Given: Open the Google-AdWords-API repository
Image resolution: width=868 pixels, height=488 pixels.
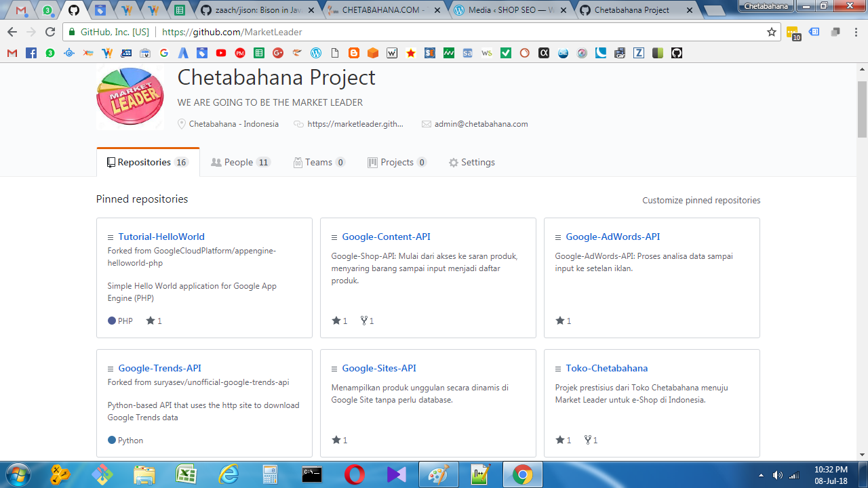Looking at the screenshot, I should 613,237.
